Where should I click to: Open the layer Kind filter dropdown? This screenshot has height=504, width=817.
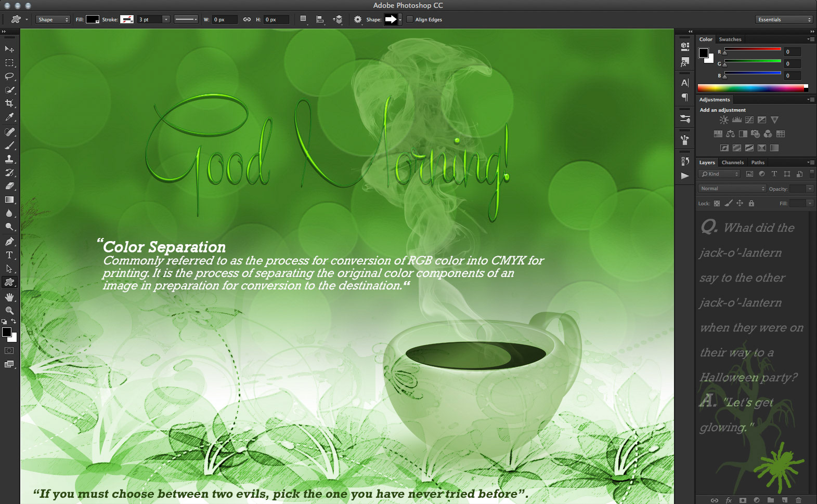click(719, 174)
